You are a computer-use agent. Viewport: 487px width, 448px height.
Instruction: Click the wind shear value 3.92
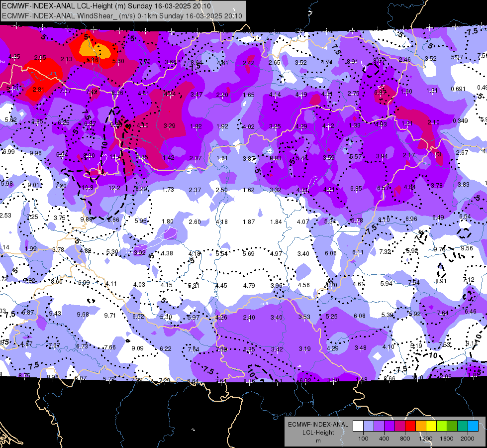[139, 252]
